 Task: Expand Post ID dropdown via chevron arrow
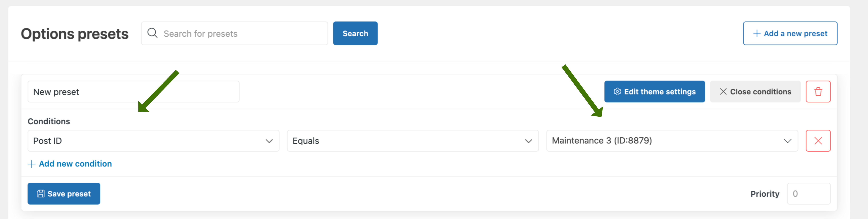click(269, 141)
